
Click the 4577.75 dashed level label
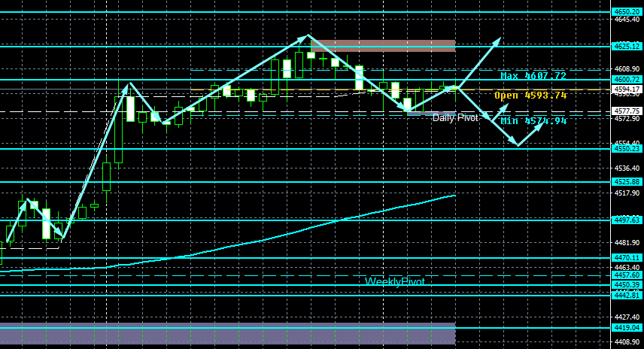click(x=627, y=111)
